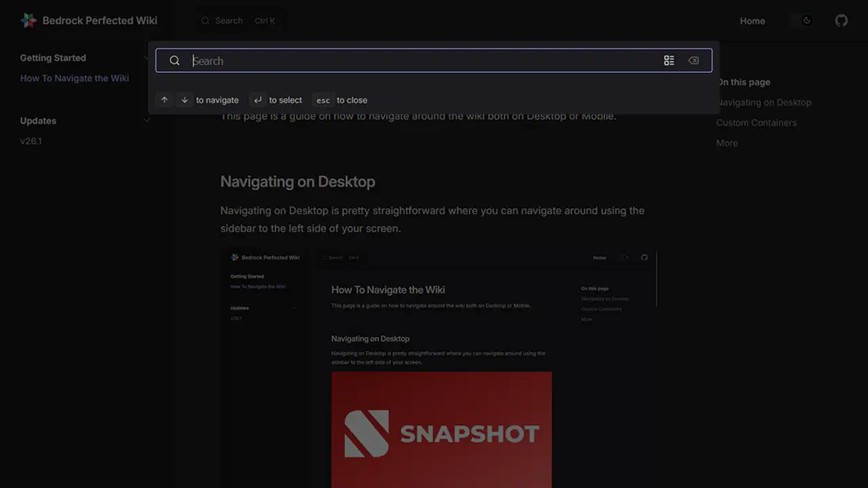Jump to Custom Containers in the outline
The height and width of the screenshot is (488, 868).
[756, 123]
